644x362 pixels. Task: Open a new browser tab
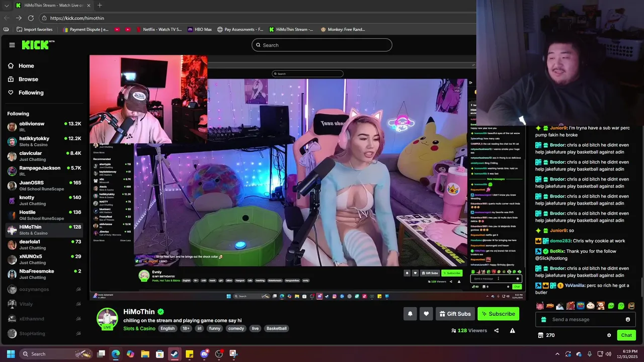click(x=100, y=6)
